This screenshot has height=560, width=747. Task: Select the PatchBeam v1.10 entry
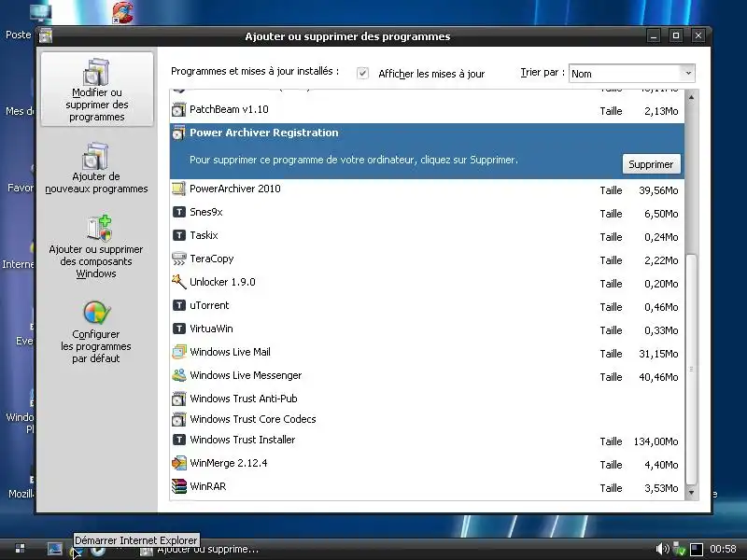[427, 110]
